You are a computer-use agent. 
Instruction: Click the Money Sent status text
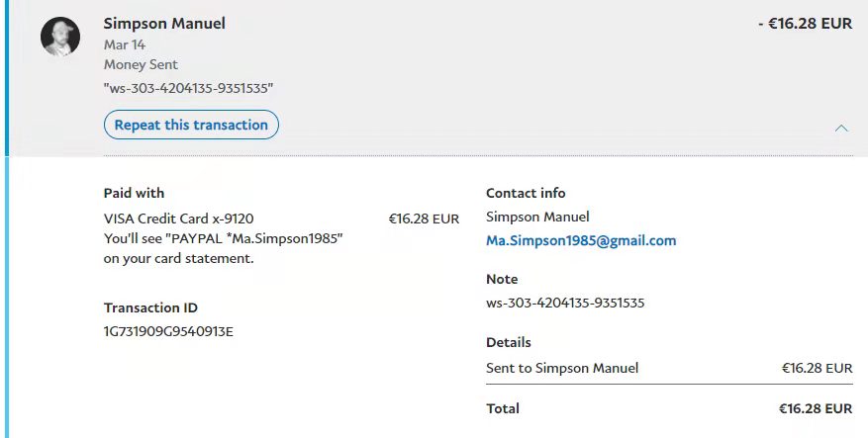tap(139, 64)
